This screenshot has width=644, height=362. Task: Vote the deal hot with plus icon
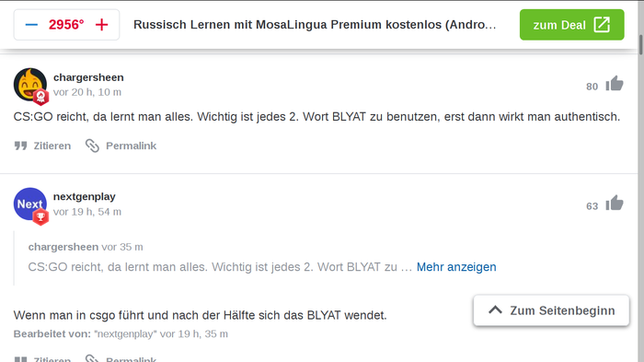[101, 25]
